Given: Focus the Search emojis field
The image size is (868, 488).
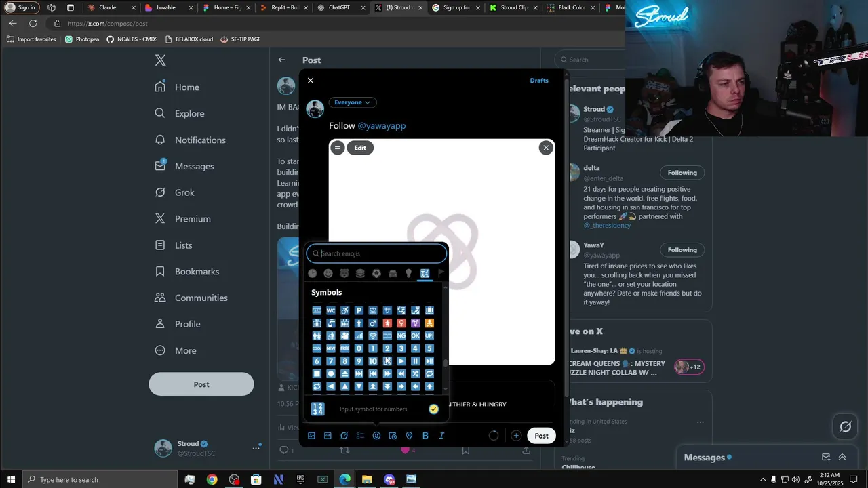Looking at the screenshot, I should point(377,253).
